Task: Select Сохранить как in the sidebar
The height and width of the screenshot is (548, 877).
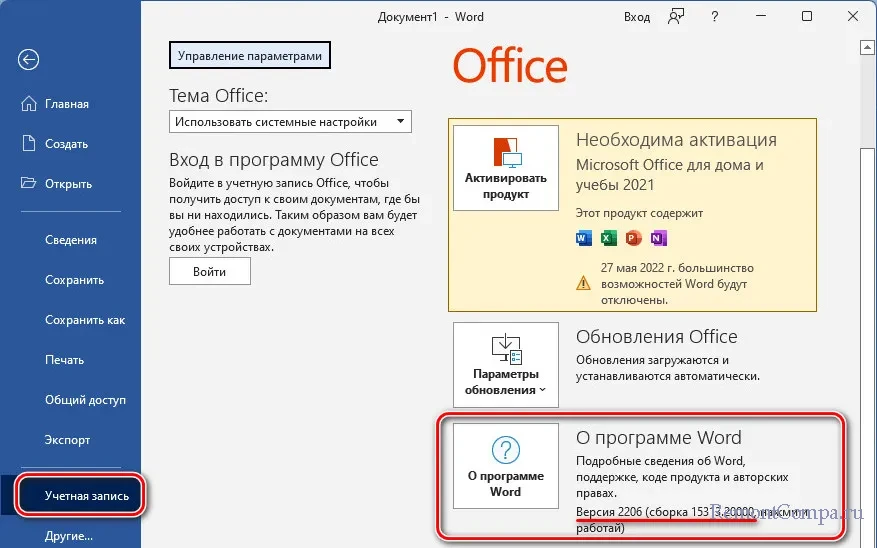Action: 85,320
